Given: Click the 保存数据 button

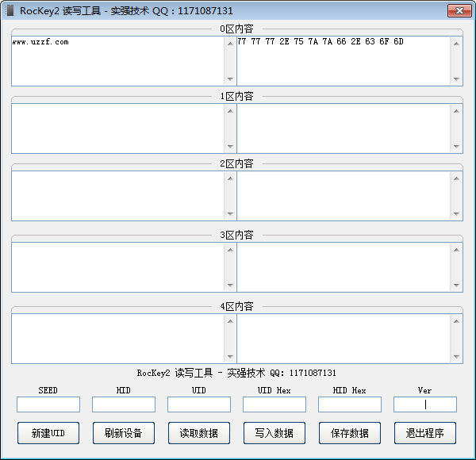Looking at the screenshot, I should tap(349, 433).
